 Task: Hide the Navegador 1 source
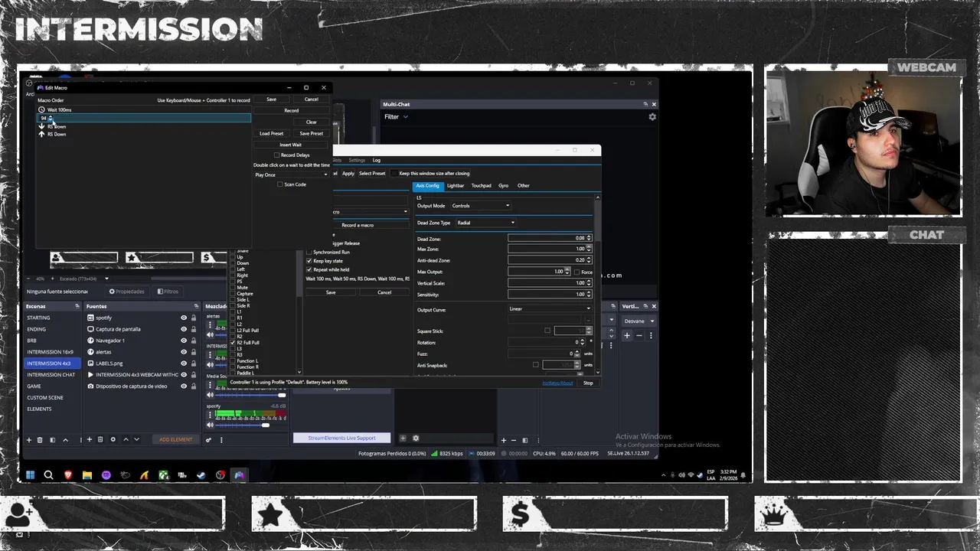click(x=184, y=341)
